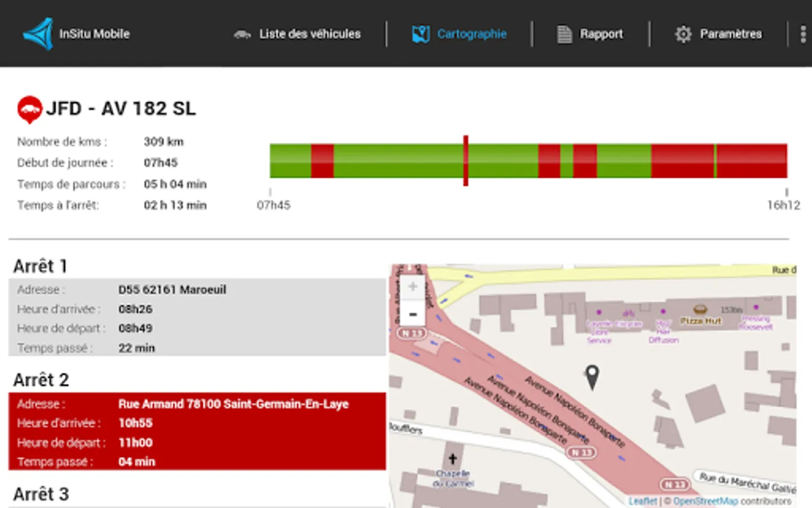The height and width of the screenshot is (508, 812).
Task: Click the first green segment of the timeline
Action: pyautogui.click(x=290, y=161)
